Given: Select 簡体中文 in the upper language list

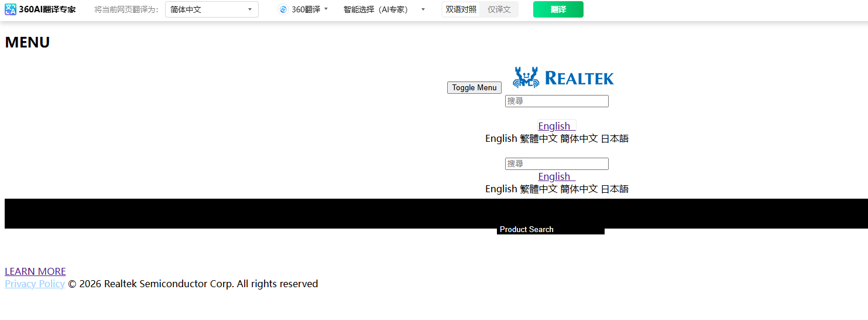Looking at the screenshot, I should pos(579,139).
